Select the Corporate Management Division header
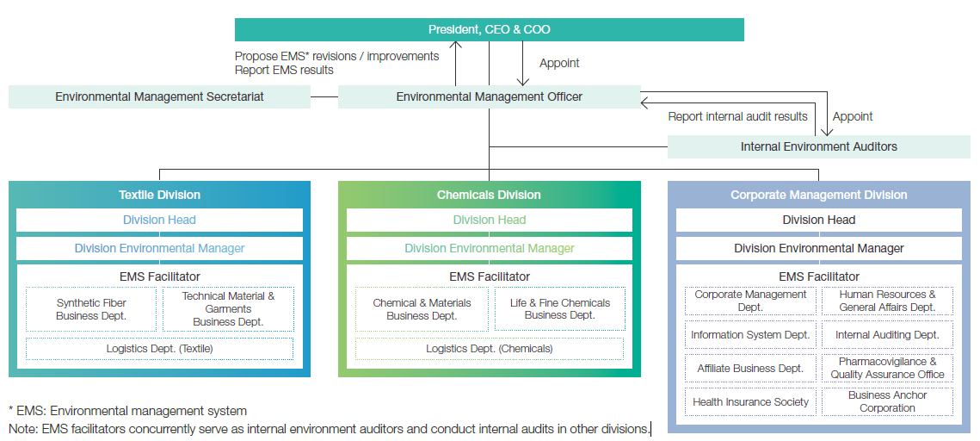This screenshot has width=980, height=441. [818, 195]
